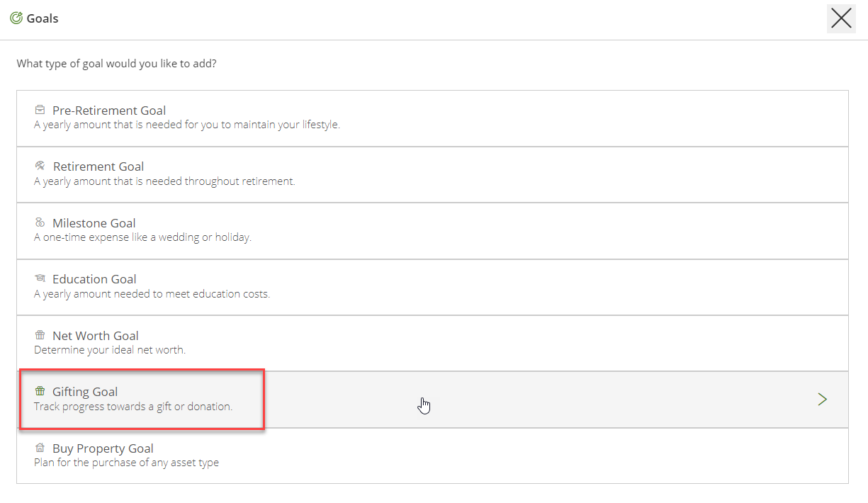The height and width of the screenshot is (503, 868).
Task: Click the green Goals target icon
Action: tap(16, 18)
